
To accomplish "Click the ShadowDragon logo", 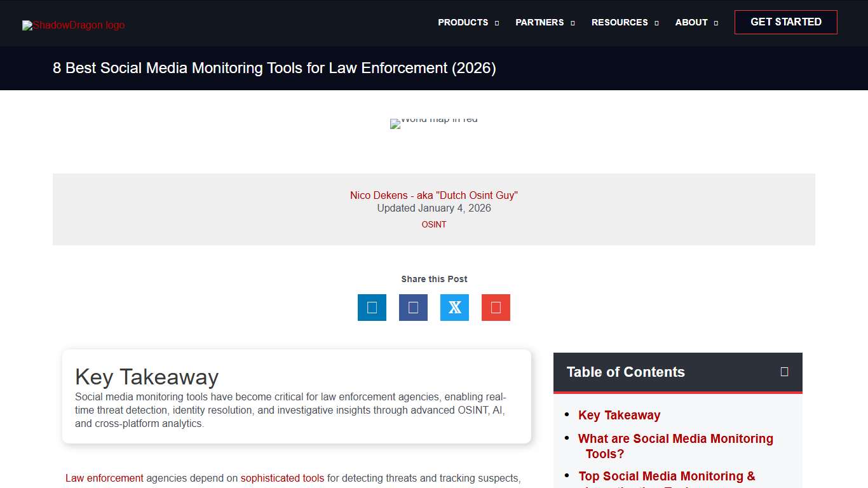I will [72, 25].
